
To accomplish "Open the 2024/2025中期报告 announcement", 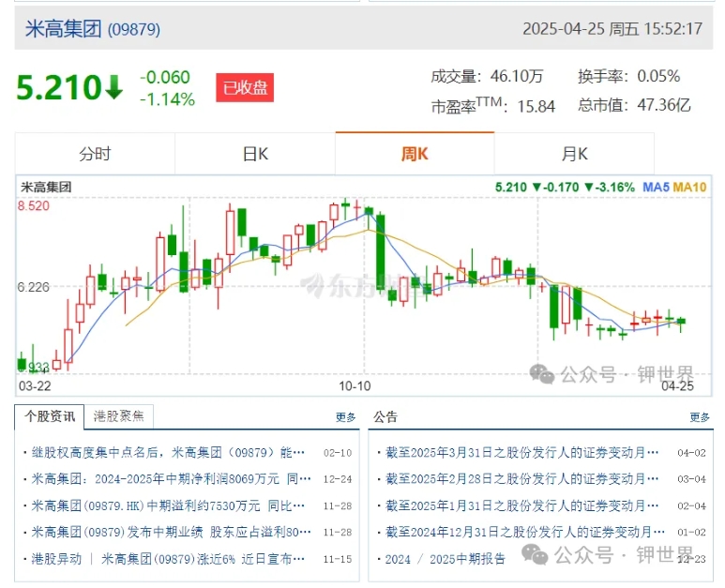I will tap(445, 559).
